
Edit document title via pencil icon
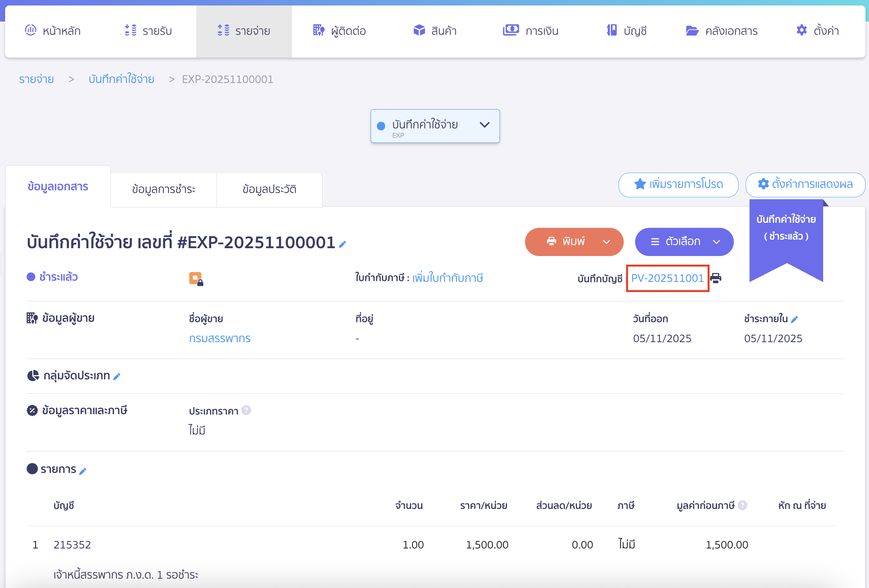tap(342, 244)
